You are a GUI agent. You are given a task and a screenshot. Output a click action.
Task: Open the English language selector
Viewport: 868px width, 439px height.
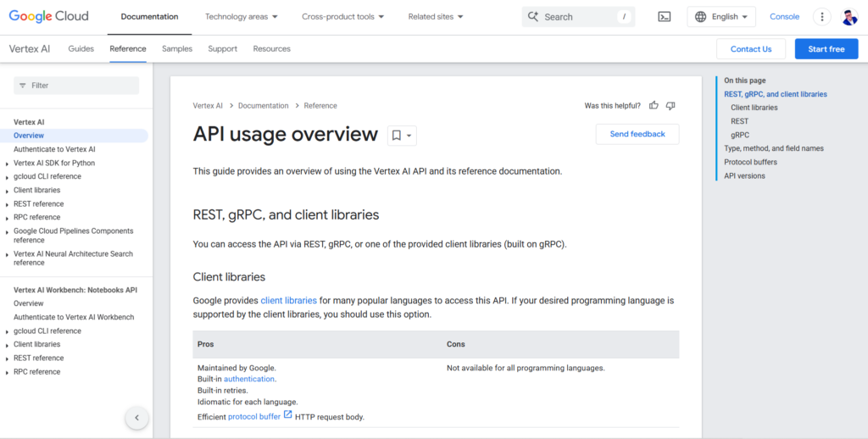721,17
